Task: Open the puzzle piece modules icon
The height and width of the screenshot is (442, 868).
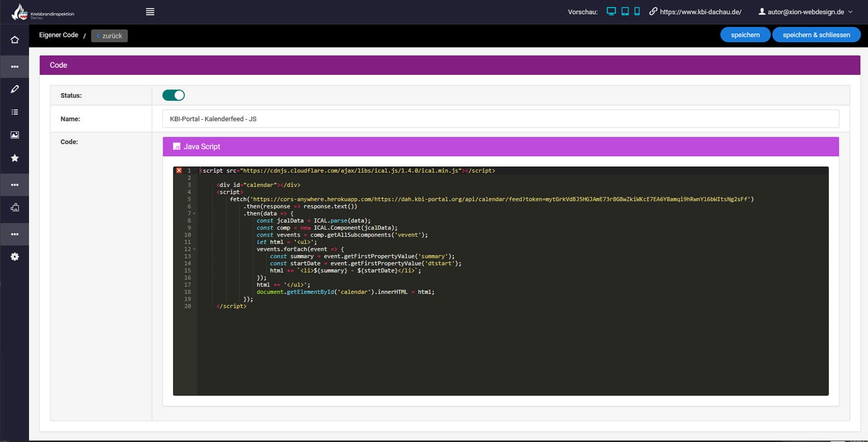Action: 15,208
